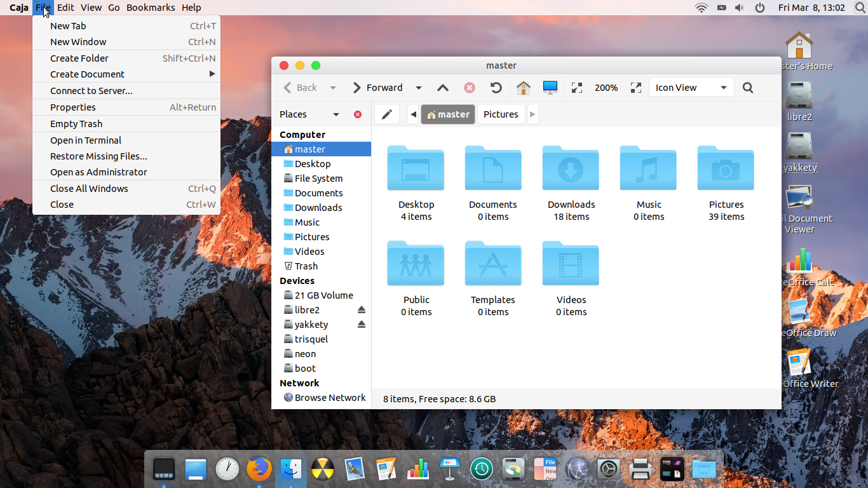The height and width of the screenshot is (488, 868).
Task: Eject the yakkety volume
Action: click(x=362, y=324)
